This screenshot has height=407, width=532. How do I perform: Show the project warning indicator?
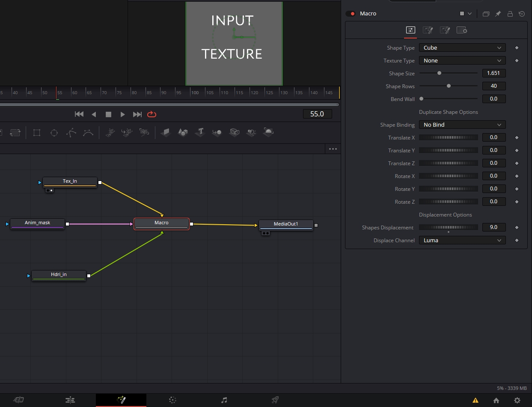[x=476, y=401]
